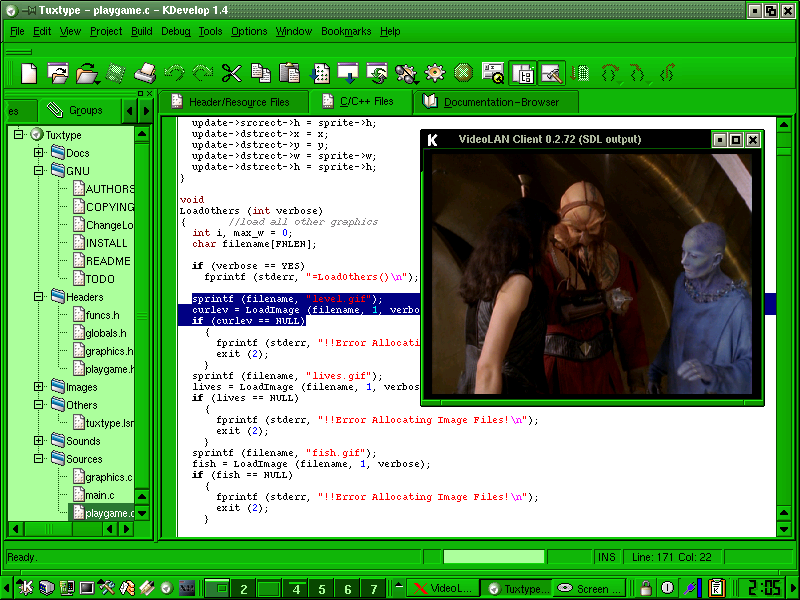Click the debug run icon with red arrow
This screenshot has height=600, width=800.
(x=580, y=73)
